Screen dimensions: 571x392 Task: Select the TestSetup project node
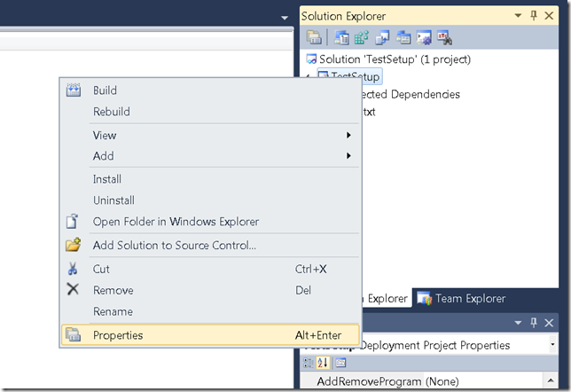(349, 76)
